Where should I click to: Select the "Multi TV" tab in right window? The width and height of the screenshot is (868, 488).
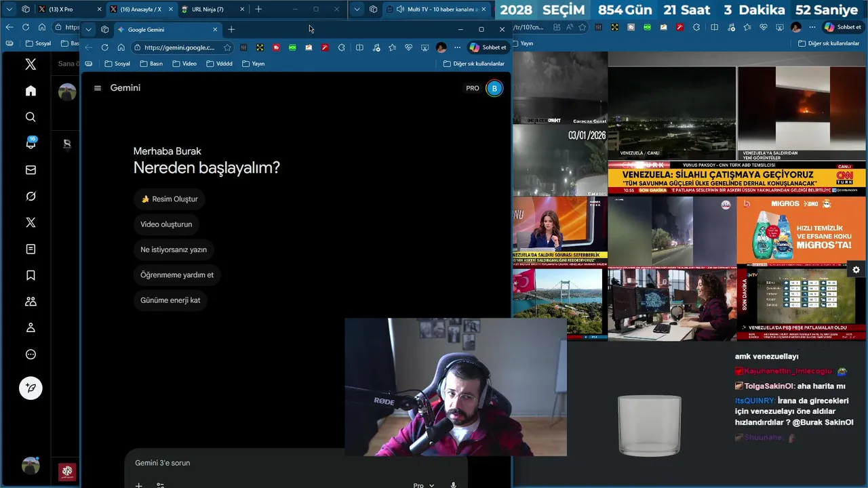click(437, 9)
